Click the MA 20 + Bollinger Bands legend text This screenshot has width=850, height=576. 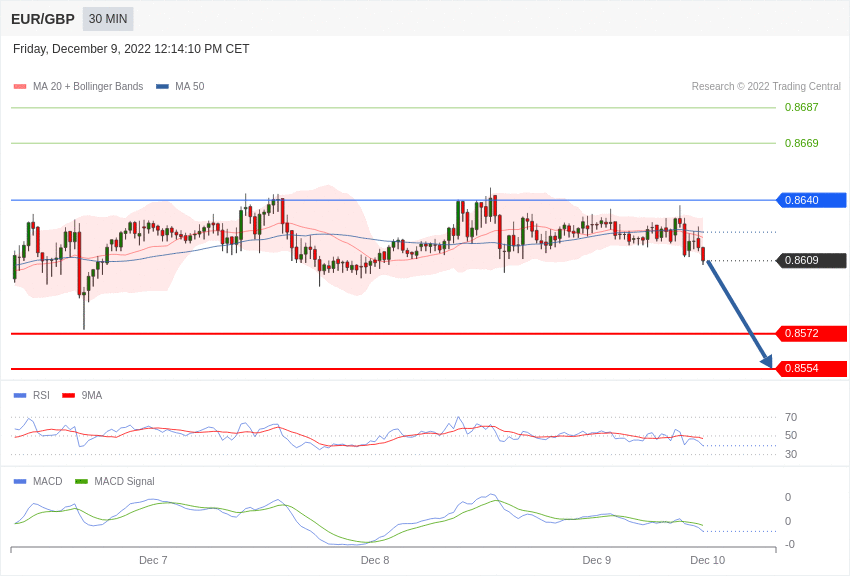88,86
